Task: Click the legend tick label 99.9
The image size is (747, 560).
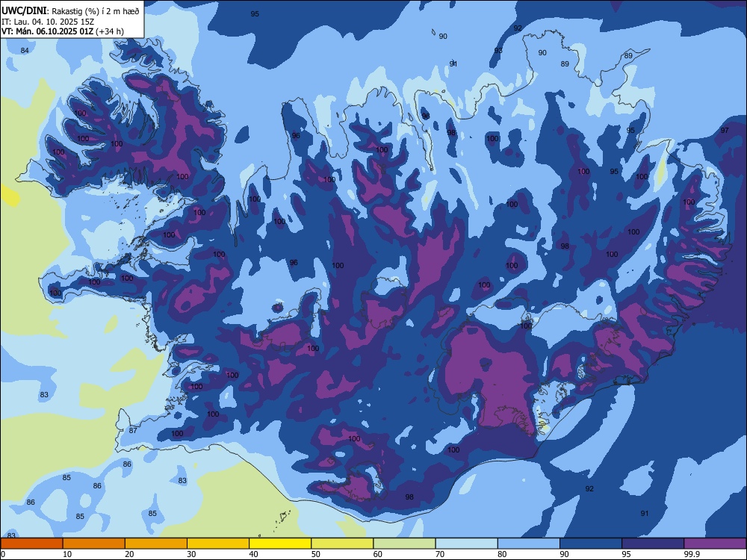Action: coord(692,554)
